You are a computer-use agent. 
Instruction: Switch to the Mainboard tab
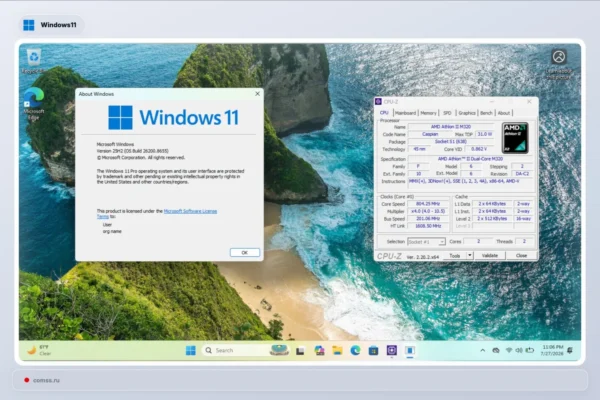coord(405,113)
